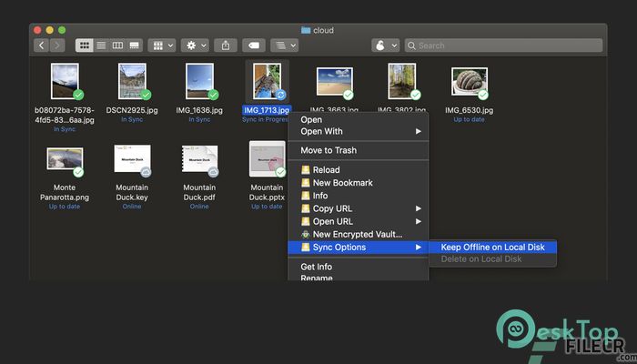This screenshot has width=637, height=364.
Task: Click the green check badge on IMG_6530.jpg
Action: 483,95
